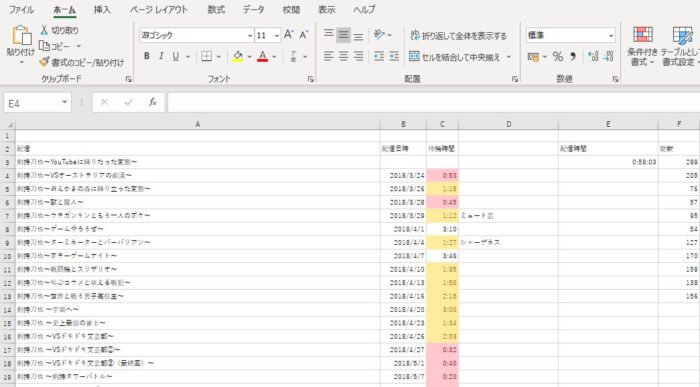The height and width of the screenshot is (387, 700).
Task: Decrease font size with small A icon
Action: tap(304, 35)
